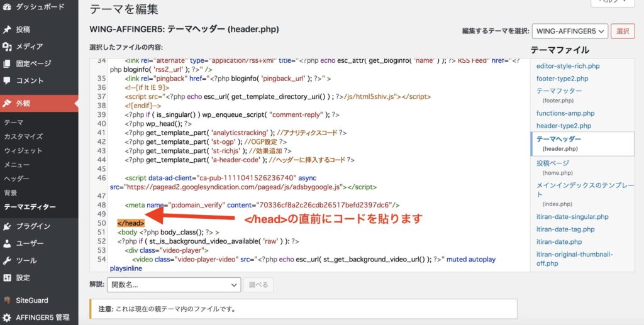Viewport: 644px width, 325px height.
Task: Open itiran-original-thumbnail-off.php file
Action: tap(574, 259)
